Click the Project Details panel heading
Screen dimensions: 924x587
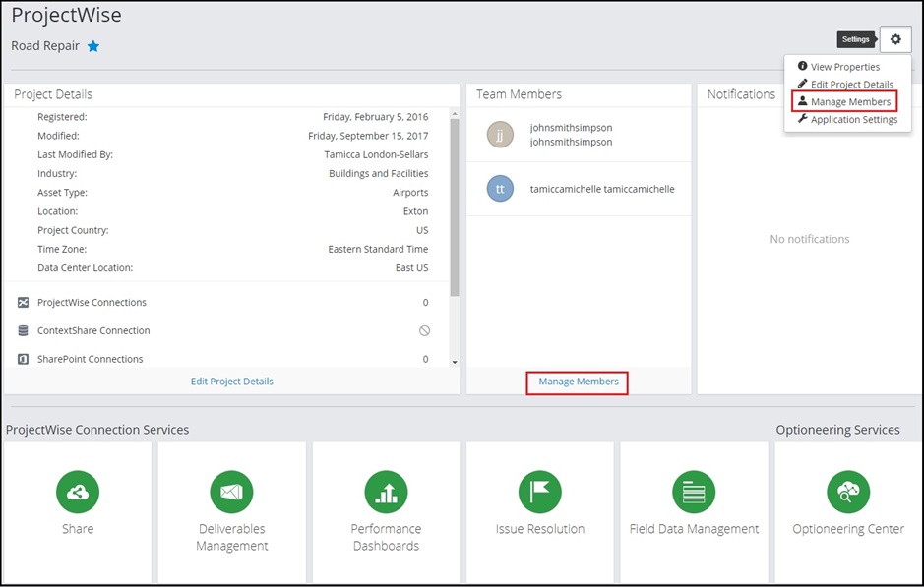coord(53,94)
